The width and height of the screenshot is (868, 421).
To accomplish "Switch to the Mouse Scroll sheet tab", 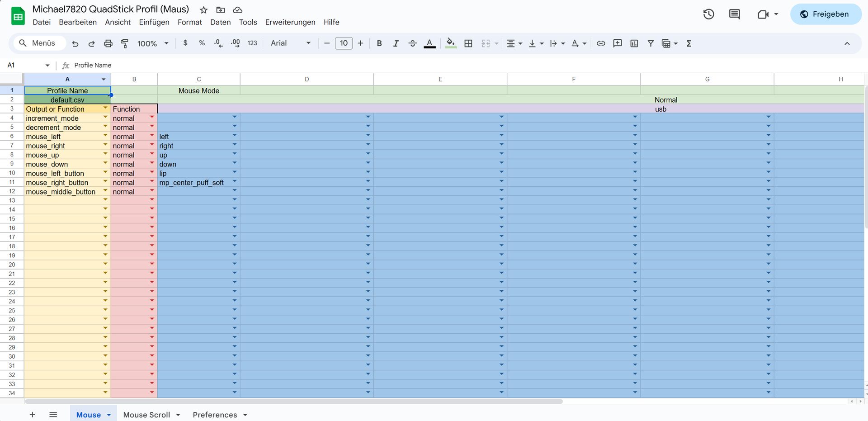I will click(x=146, y=415).
